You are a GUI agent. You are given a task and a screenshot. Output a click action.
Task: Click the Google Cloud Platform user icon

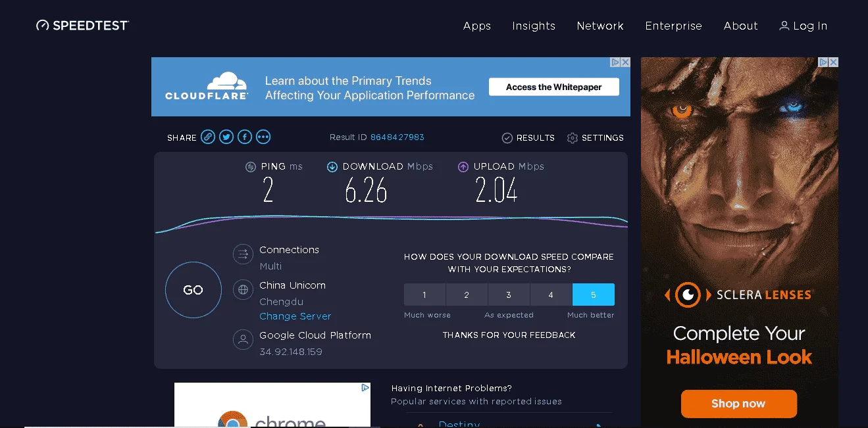click(243, 340)
